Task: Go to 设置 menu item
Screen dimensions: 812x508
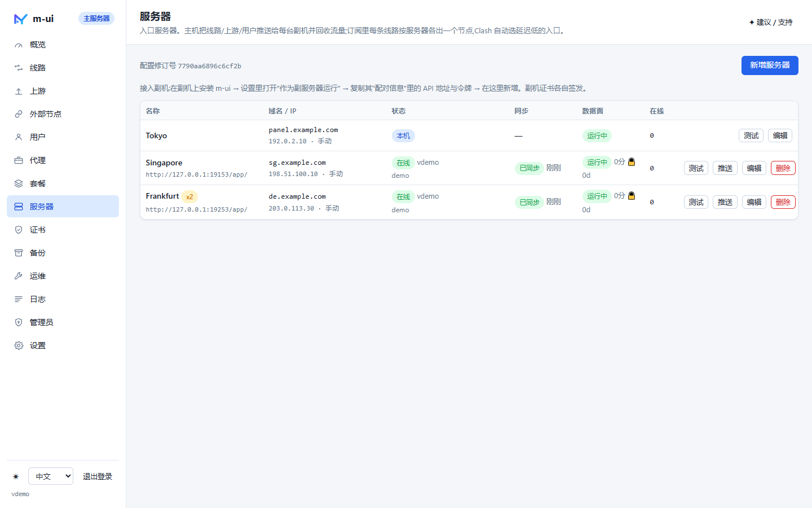Action: click(63, 345)
